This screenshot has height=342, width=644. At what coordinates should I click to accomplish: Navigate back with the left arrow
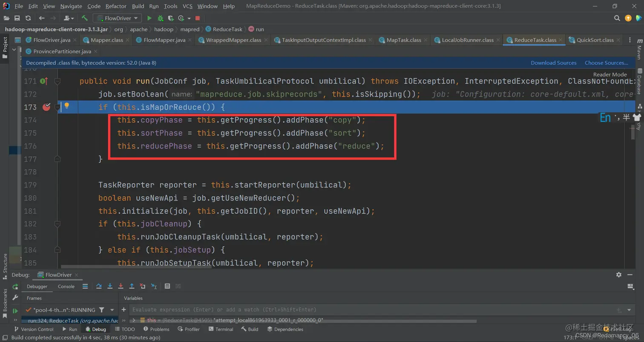[x=41, y=18]
